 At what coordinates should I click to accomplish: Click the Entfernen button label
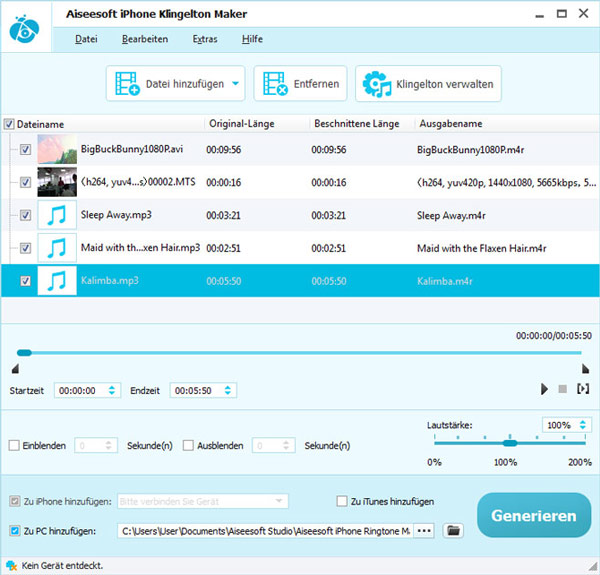coord(316,84)
